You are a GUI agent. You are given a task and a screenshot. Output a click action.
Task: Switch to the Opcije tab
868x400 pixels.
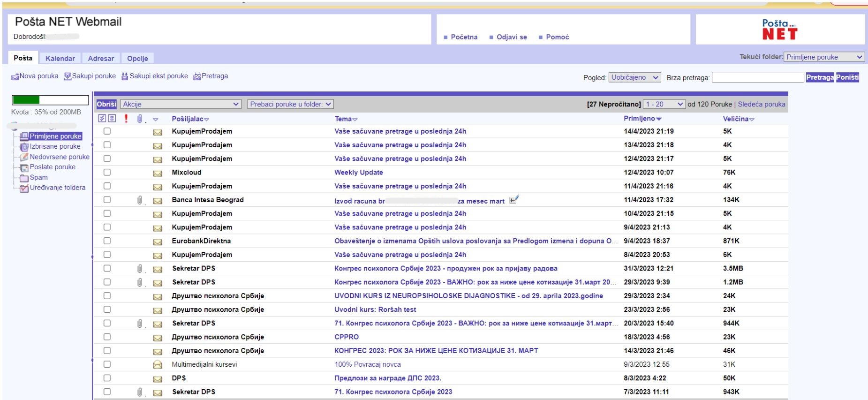137,58
